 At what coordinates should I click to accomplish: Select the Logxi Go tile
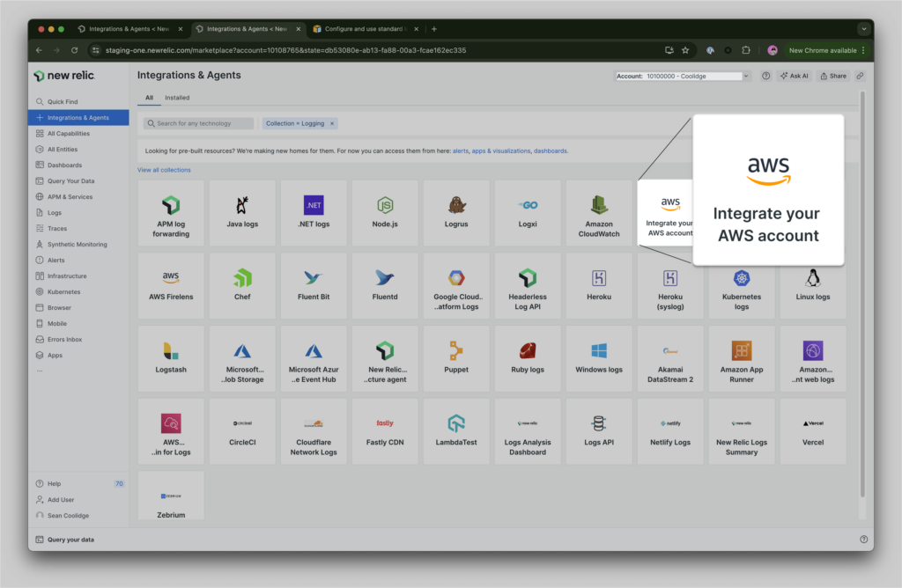[528, 213]
